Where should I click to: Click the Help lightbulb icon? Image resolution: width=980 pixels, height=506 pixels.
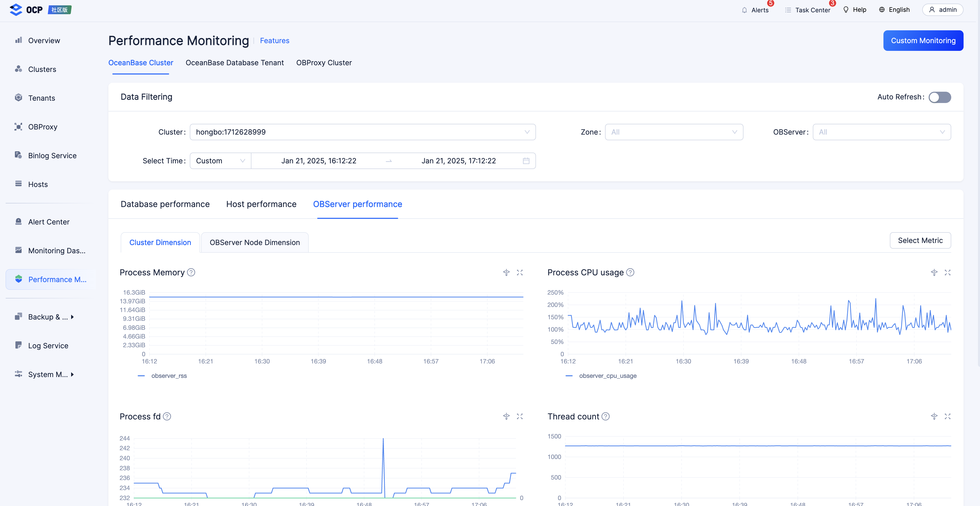tap(846, 10)
